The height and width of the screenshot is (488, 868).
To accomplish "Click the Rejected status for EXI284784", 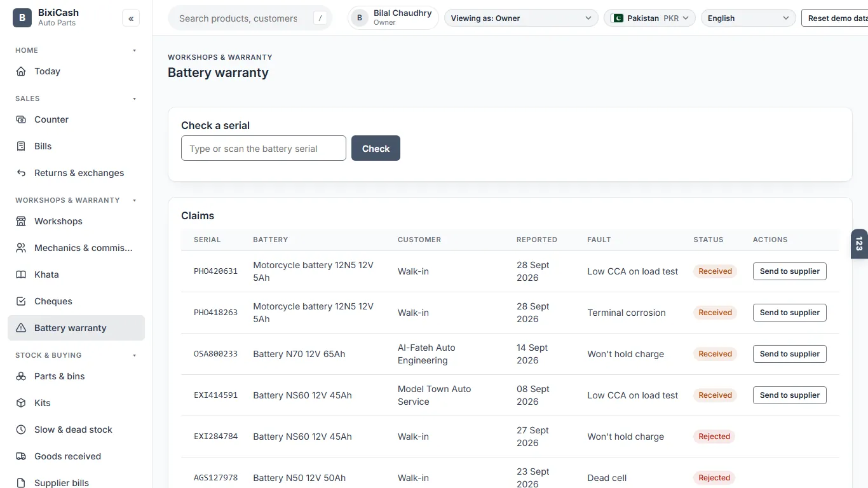I will pos(714,437).
